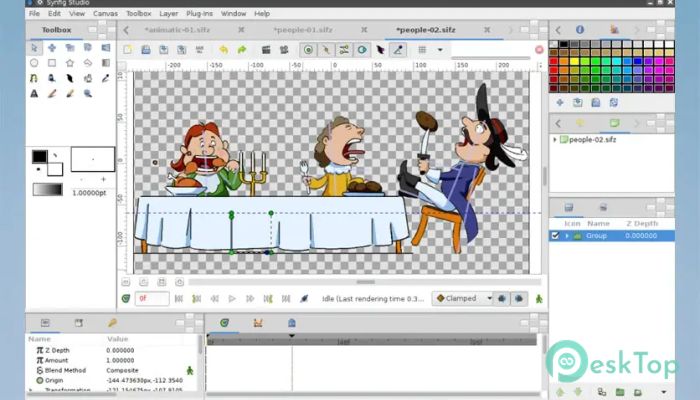The width and height of the screenshot is (700, 400).
Task: Select the Z Depth parameter row
Action: (x=112, y=350)
